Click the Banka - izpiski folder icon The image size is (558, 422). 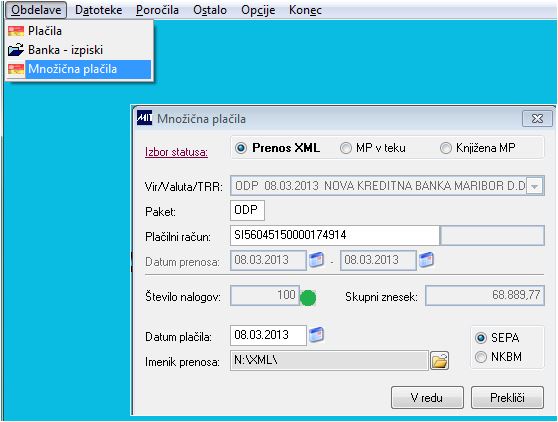(16, 50)
